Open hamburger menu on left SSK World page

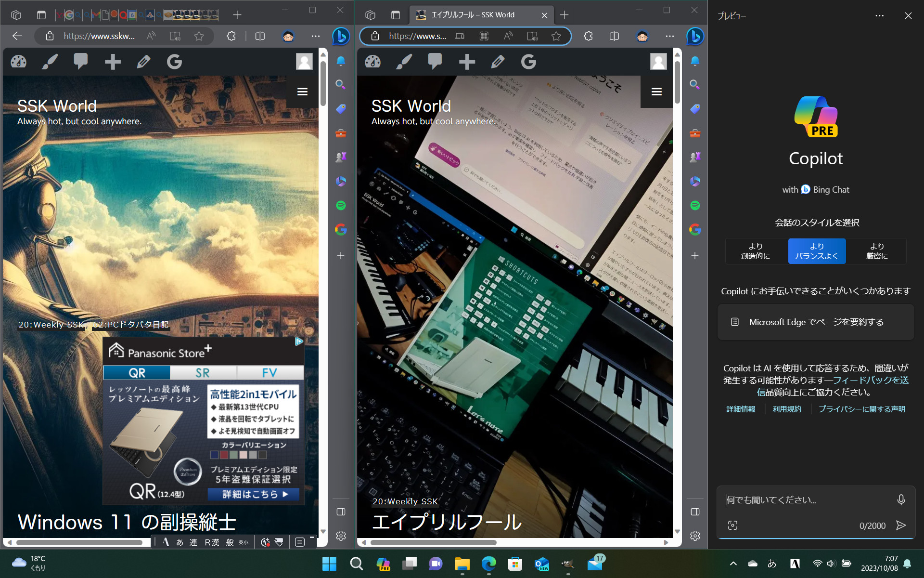[302, 92]
